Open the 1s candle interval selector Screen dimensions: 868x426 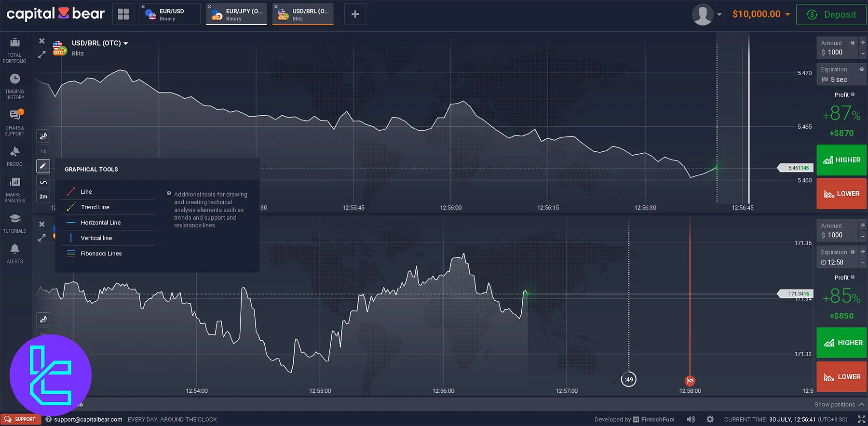[x=43, y=151]
